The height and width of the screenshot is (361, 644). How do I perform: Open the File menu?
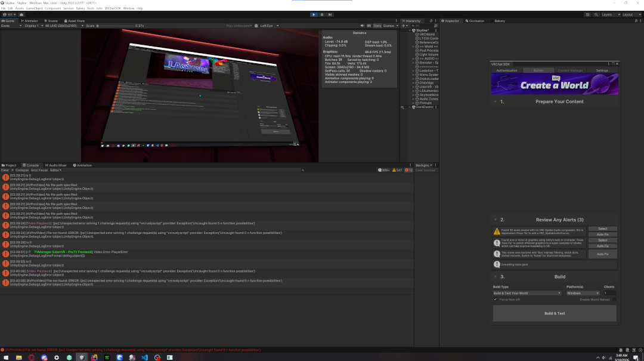[4, 8]
